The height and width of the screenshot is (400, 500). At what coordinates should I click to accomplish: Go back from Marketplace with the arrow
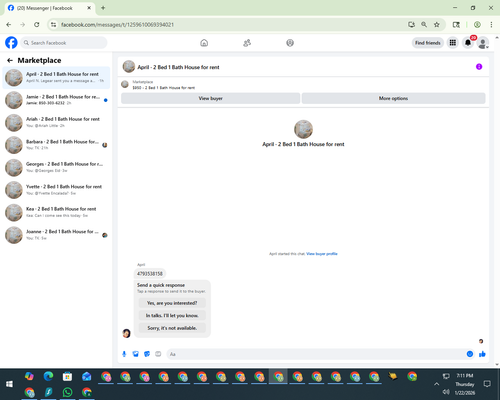pos(10,60)
